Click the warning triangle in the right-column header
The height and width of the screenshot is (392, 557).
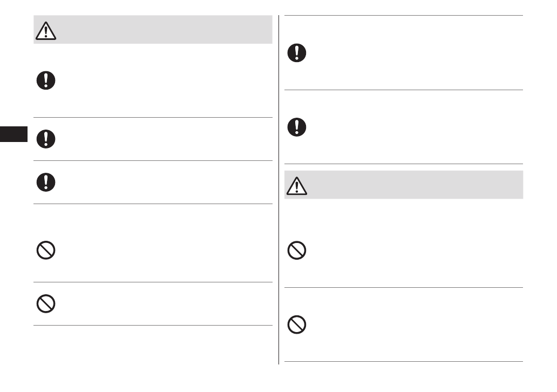297,186
